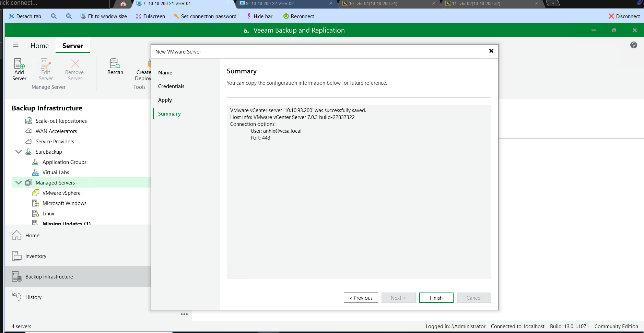The height and width of the screenshot is (333, 644).
Task: Click Fit to window size
Action: click(x=104, y=16)
